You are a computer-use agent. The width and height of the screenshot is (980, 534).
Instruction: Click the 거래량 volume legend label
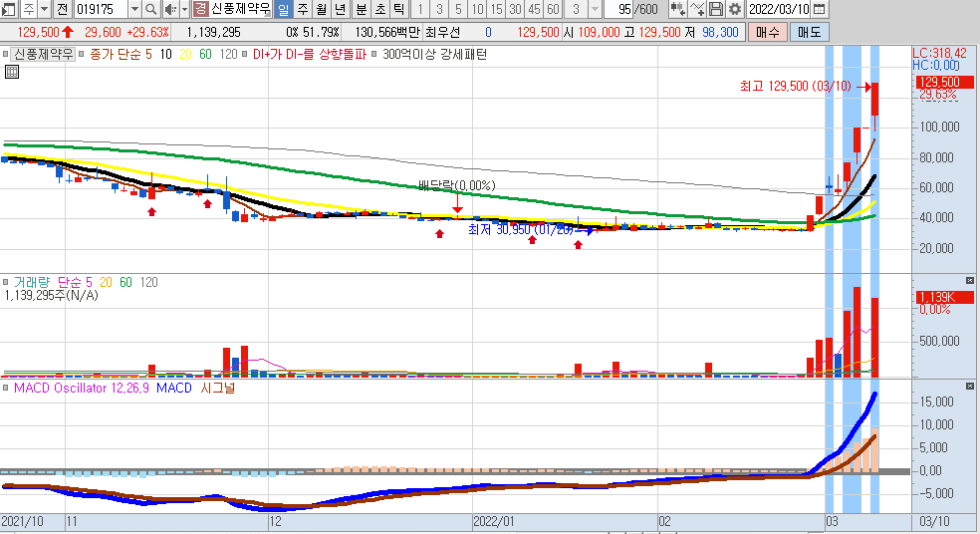pyautogui.click(x=31, y=283)
